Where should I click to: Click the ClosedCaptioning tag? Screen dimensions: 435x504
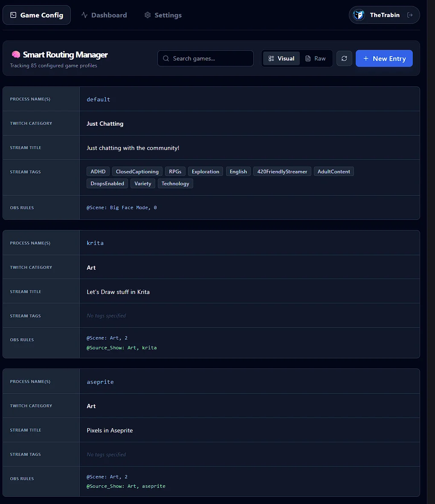[137, 172]
